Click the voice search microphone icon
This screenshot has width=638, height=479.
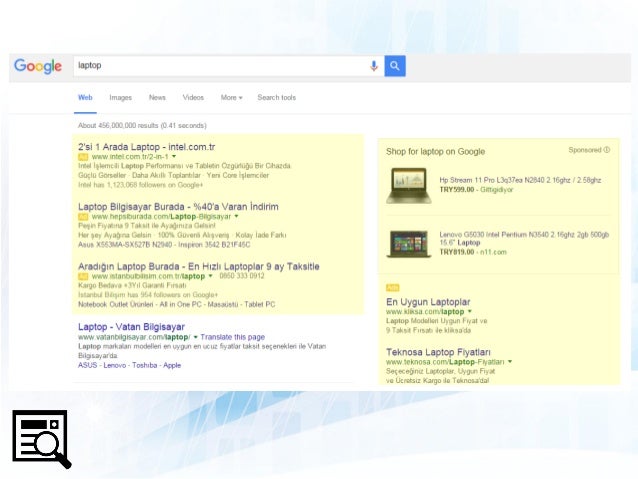374,66
